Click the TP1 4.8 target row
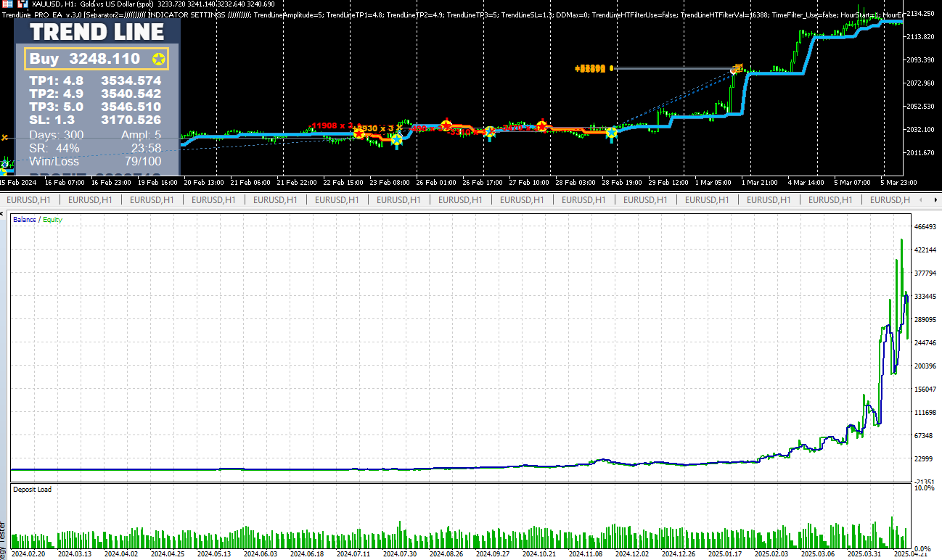The height and width of the screenshot is (560, 942). coord(95,81)
